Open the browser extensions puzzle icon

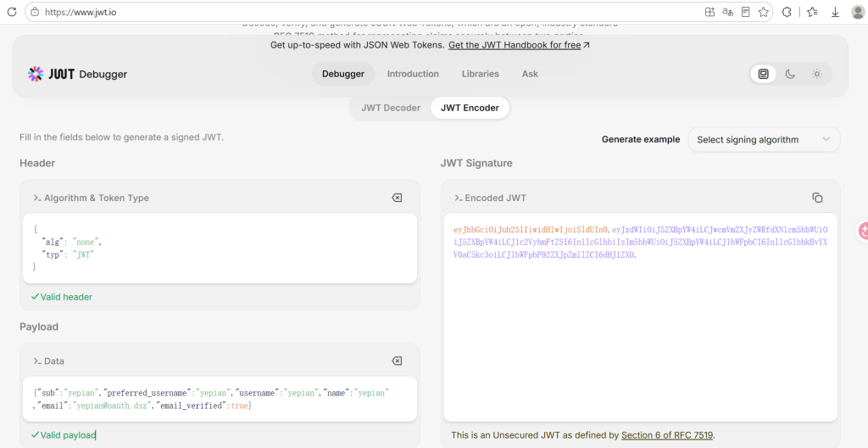(x=786, y=12)
